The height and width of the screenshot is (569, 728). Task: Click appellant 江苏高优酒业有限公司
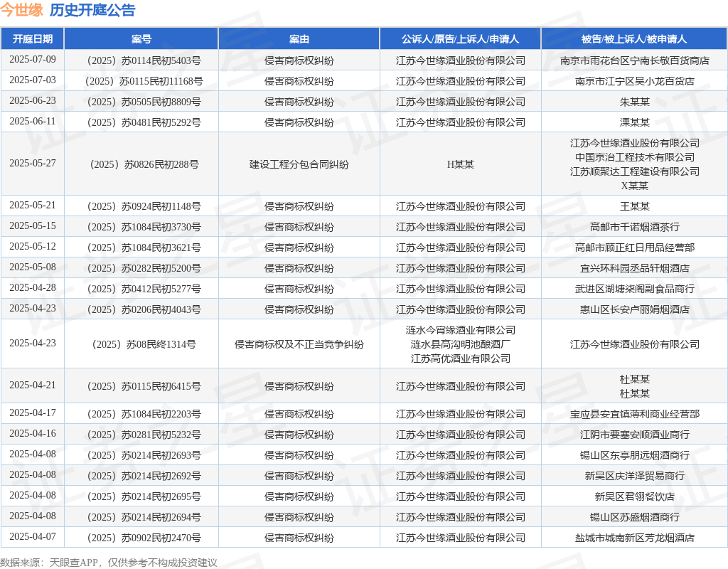pyautogui.click(x=461, y=358)
